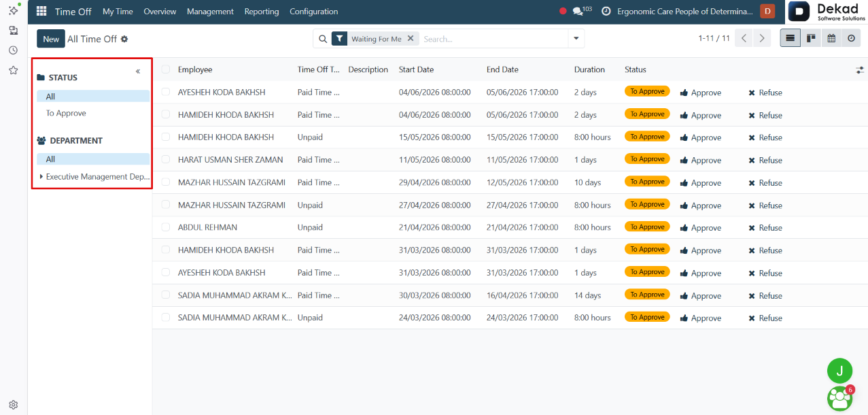This screenshot has width=868, height=415.
Task: Switch to Calendar view icon
Action: (831, 39)
